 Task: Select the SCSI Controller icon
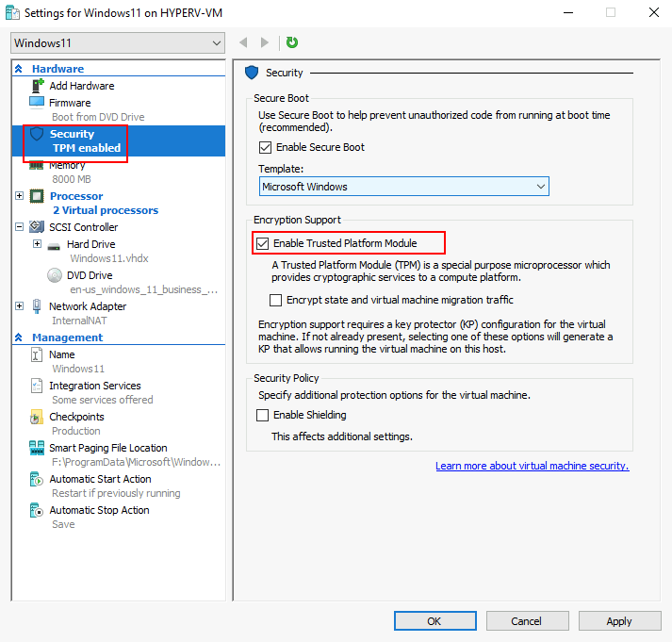click(x=37, y=226)
